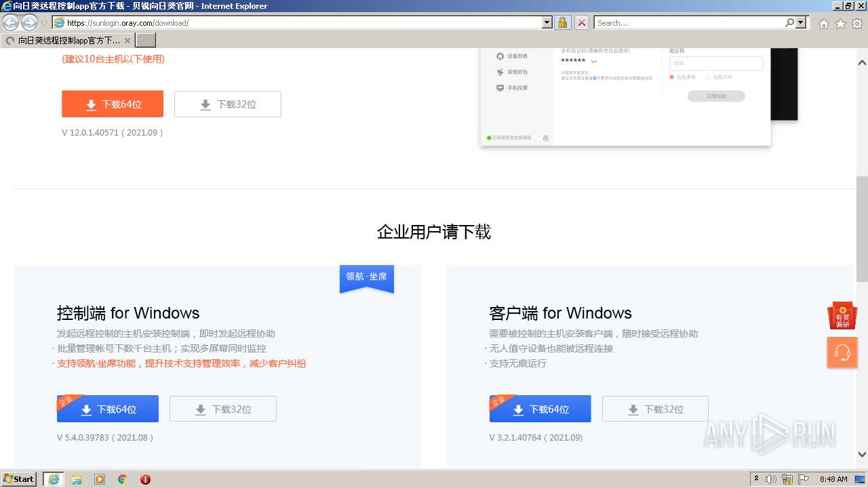This screenshot has height=488, width=868.
Task: Launch Chrome from the taskbar
Action: click(123, 479)
